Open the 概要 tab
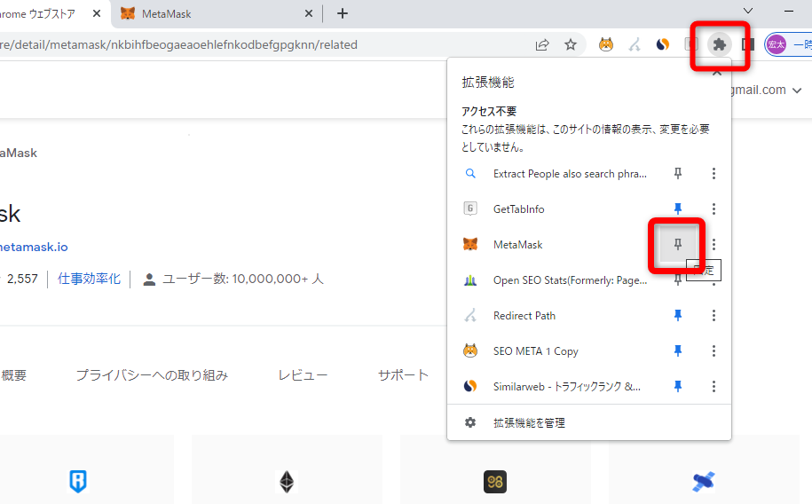812x504 pixels. (13, 375)
